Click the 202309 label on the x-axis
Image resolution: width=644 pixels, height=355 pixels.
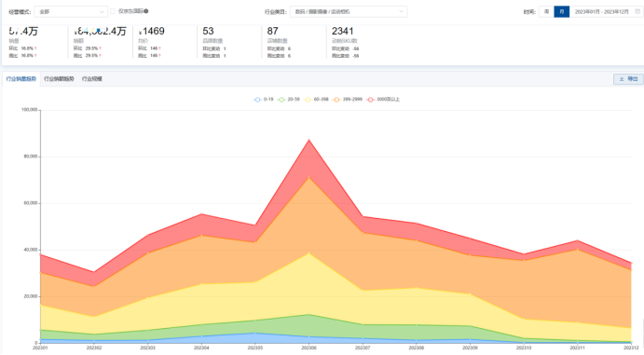click(470, 348)
